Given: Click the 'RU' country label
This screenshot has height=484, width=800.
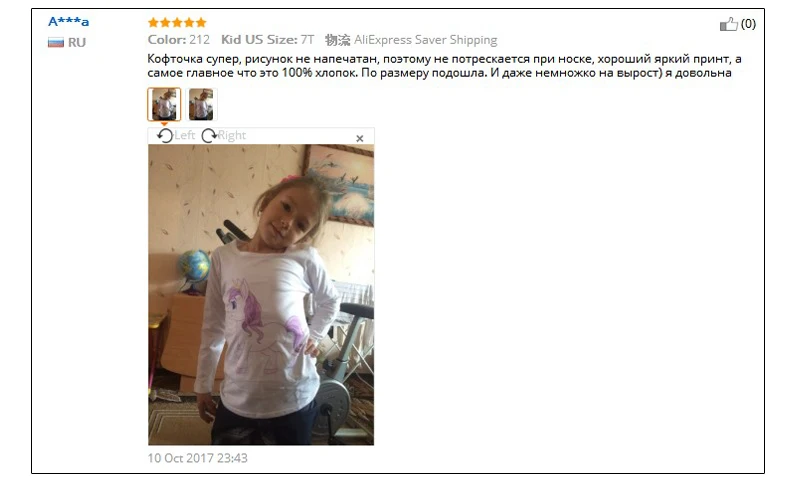Looking at the screenshot, I should pos(77,42).
